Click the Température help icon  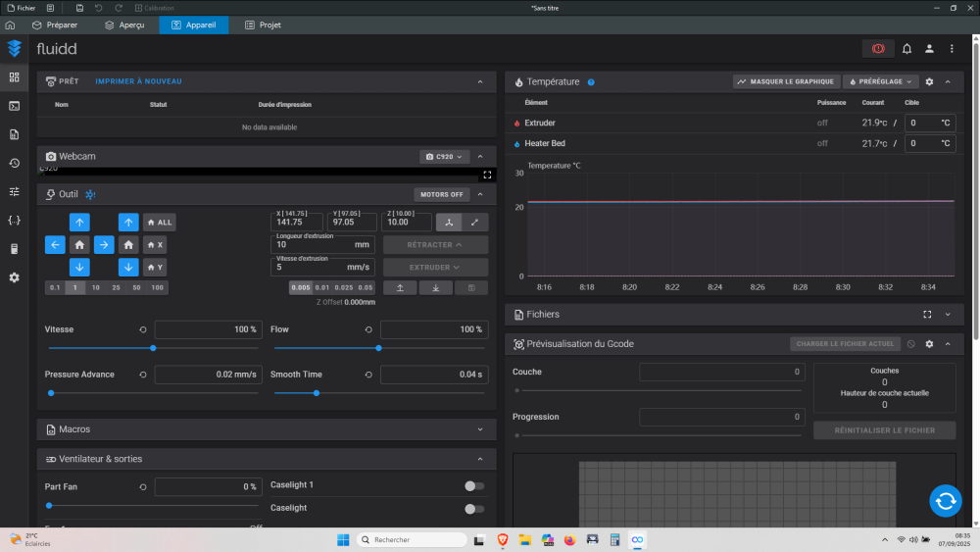591,82
